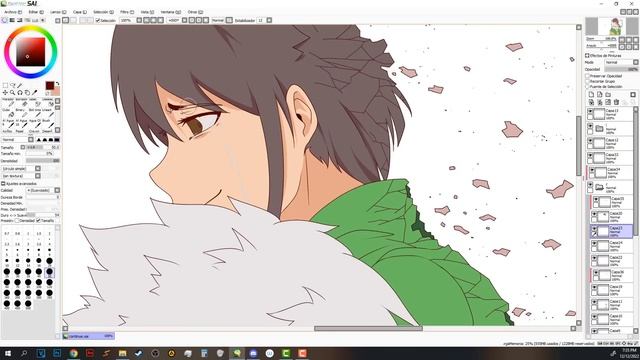Open the Editar menu
This screenshot has height=360, width=640.
(x=36, y=12)
